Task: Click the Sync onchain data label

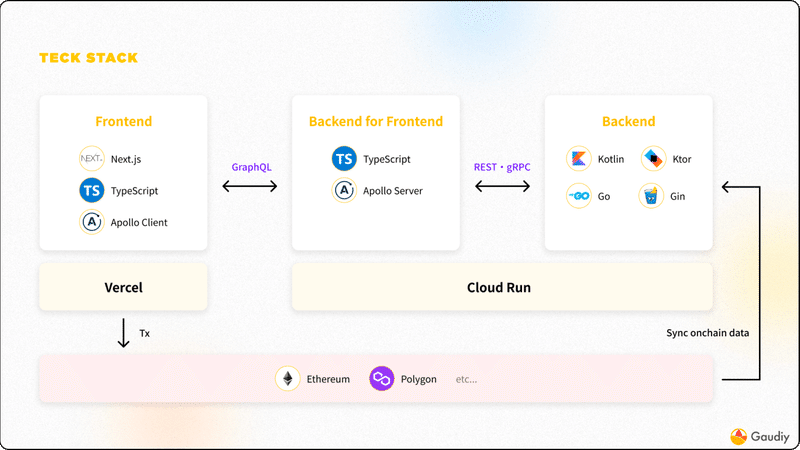Action: [708, 333]
